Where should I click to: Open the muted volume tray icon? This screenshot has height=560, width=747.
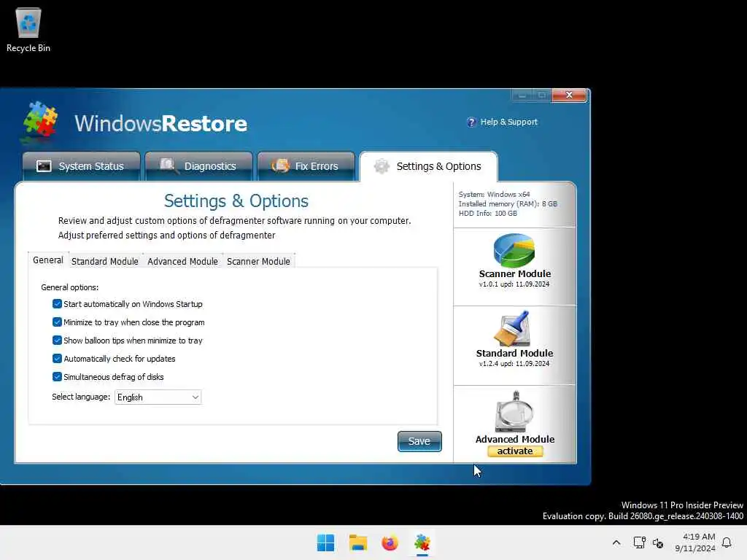click(x=658, y=542)
